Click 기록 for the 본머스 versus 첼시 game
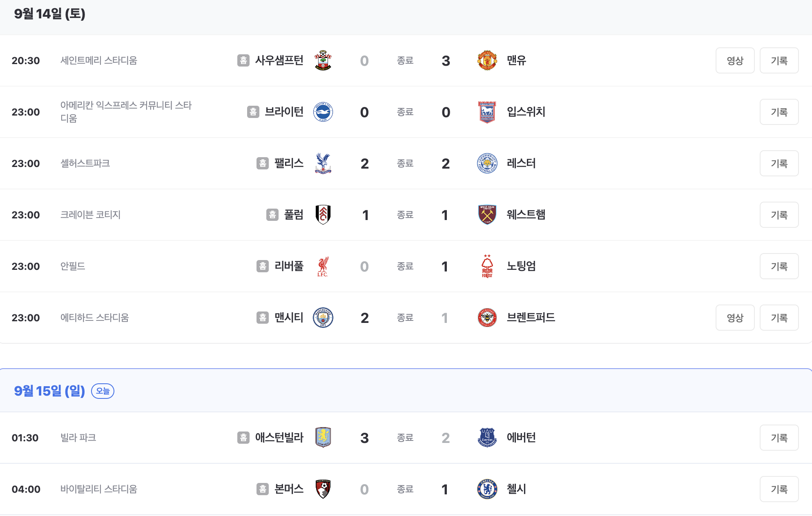 (779, 489)
